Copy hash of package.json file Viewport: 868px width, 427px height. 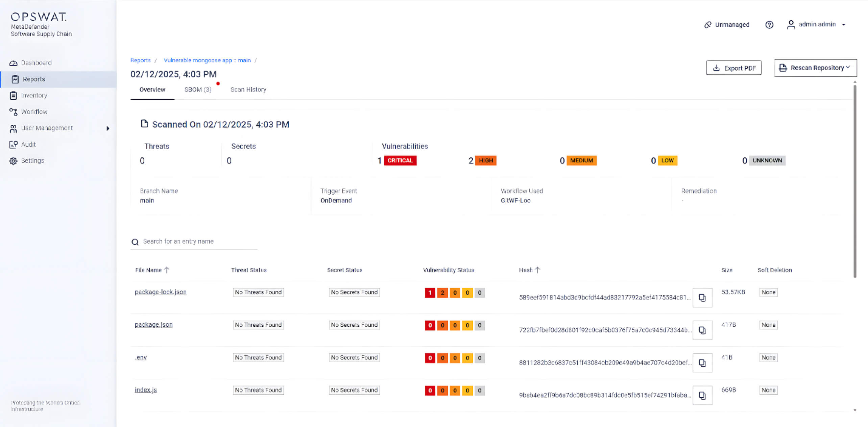(x=702, y=330)
